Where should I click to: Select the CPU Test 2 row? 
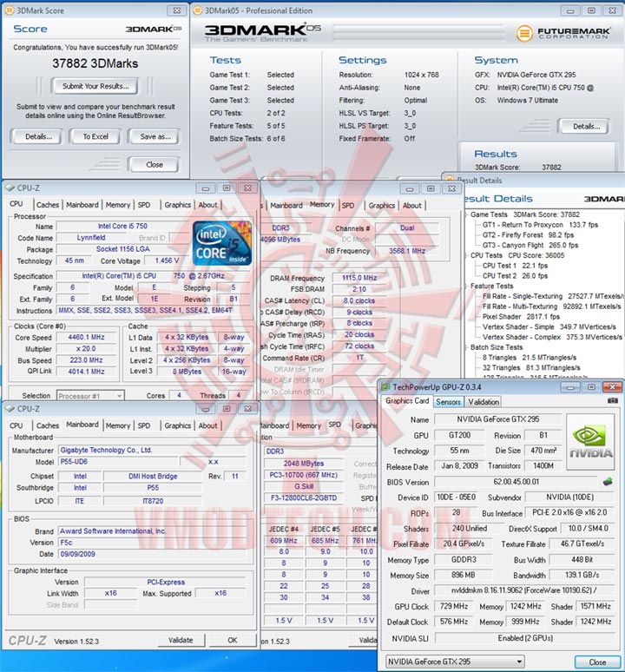(x=515, y=276)
